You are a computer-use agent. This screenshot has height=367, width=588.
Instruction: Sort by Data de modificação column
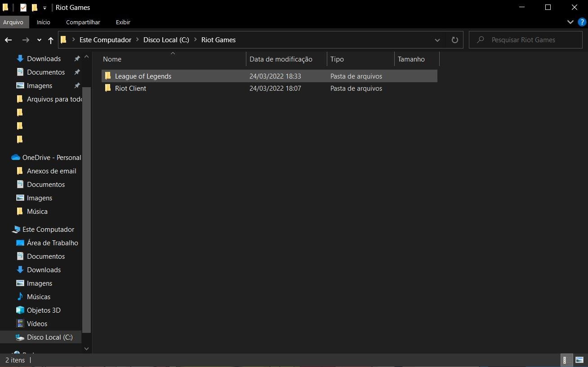coord(286,59)
